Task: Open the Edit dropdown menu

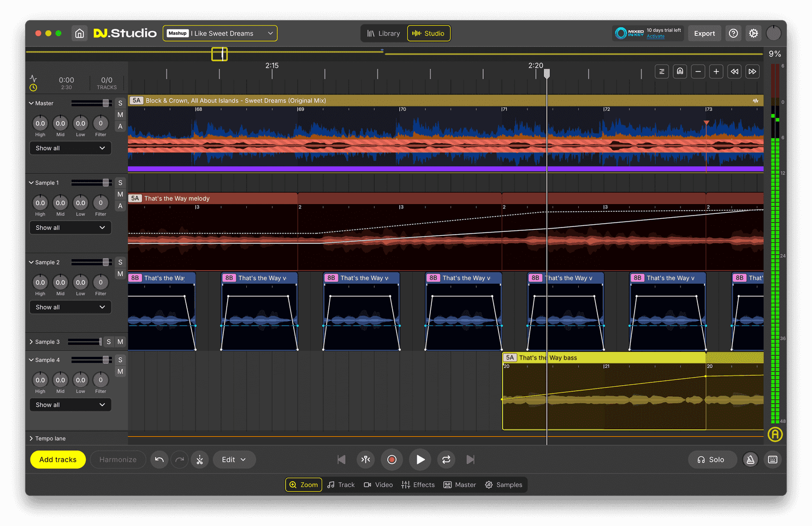Action: pyautogui.click(x=234, y=459)
